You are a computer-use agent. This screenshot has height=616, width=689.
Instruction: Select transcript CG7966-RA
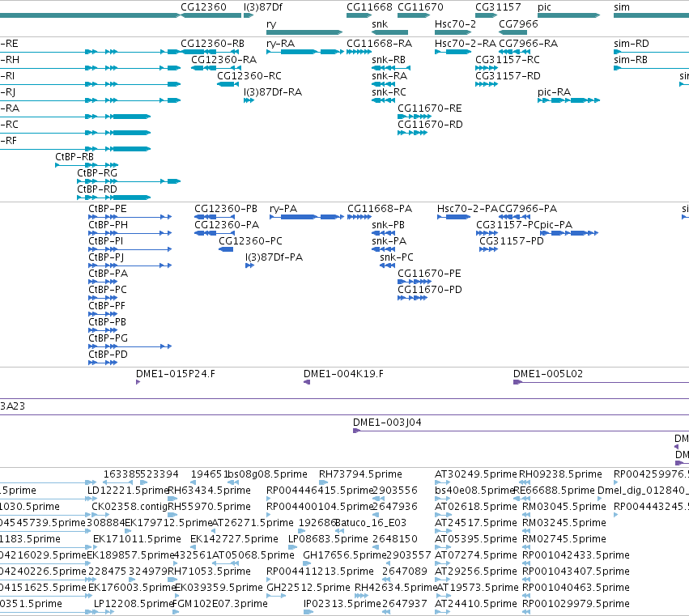point(528,44)
